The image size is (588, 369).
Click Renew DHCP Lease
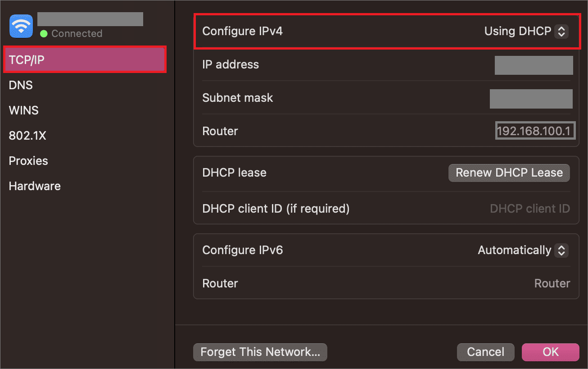click(x=509, y=173)
